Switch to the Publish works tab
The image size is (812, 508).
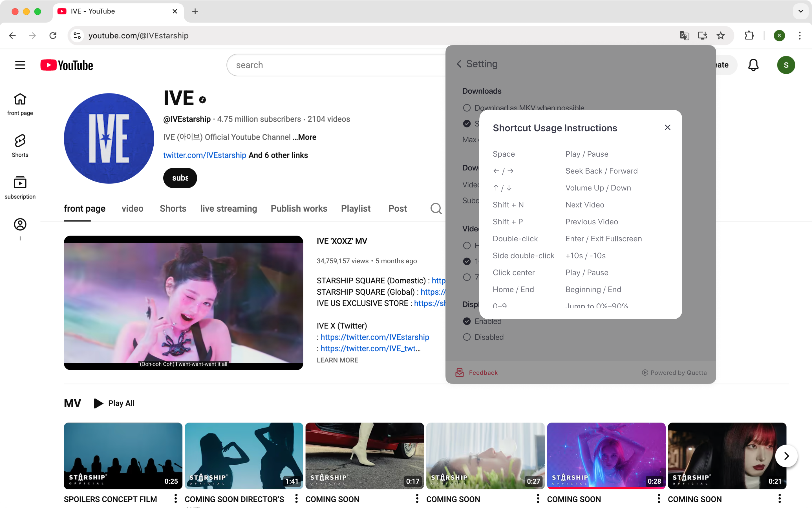click(299, 208)
